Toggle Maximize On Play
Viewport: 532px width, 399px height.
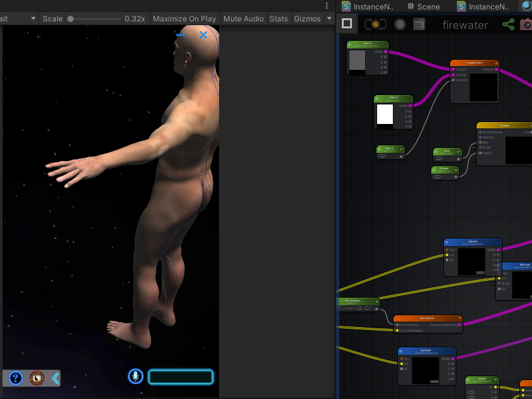coord(184,19)
